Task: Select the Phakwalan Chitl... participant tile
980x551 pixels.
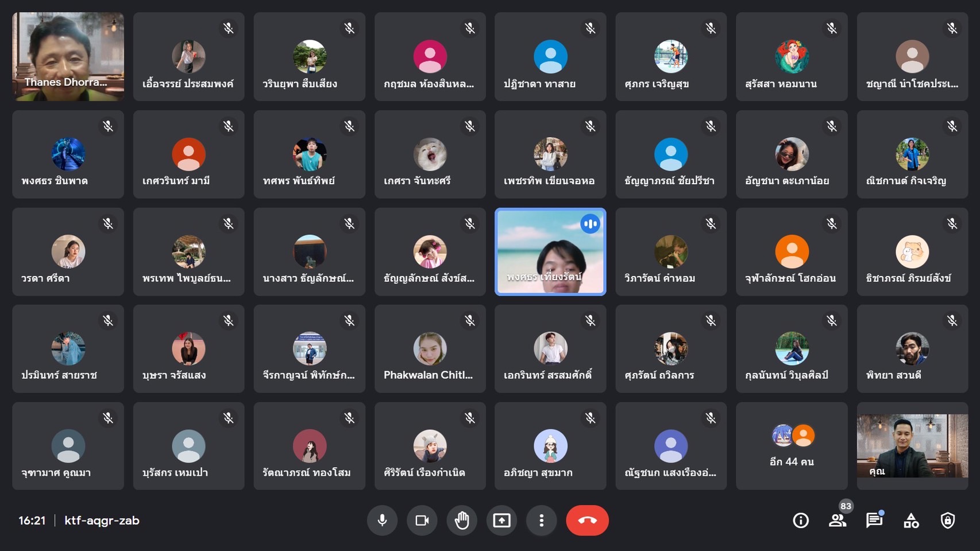Action: tap(430, 349)
